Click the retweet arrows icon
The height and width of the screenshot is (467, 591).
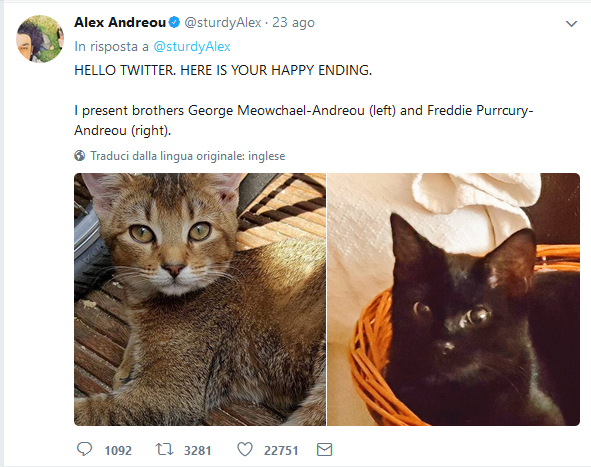click(164, 449)
